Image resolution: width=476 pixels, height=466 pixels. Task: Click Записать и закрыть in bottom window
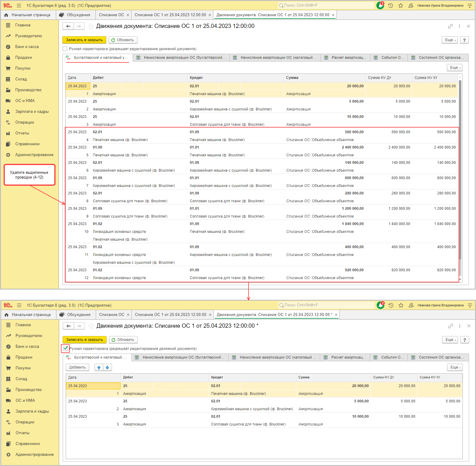pyautogui.click(x=85, y=340)
